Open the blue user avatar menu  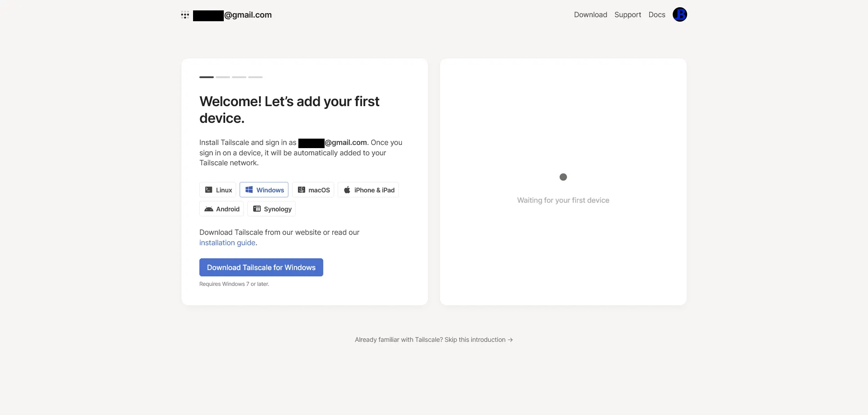[679, 14]
